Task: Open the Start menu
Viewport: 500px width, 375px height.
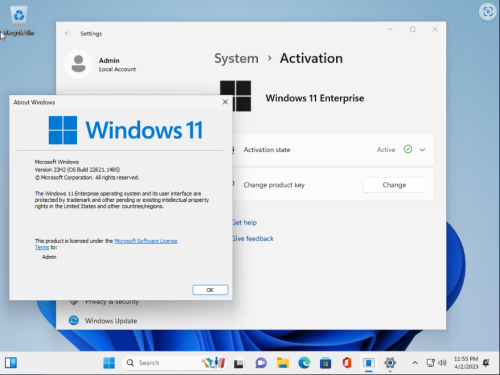Action: click(x=109, y=363)
